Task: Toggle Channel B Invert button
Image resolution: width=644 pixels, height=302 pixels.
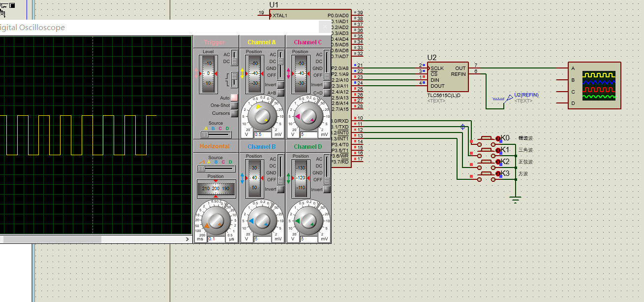Action: (x=280, y=189)
